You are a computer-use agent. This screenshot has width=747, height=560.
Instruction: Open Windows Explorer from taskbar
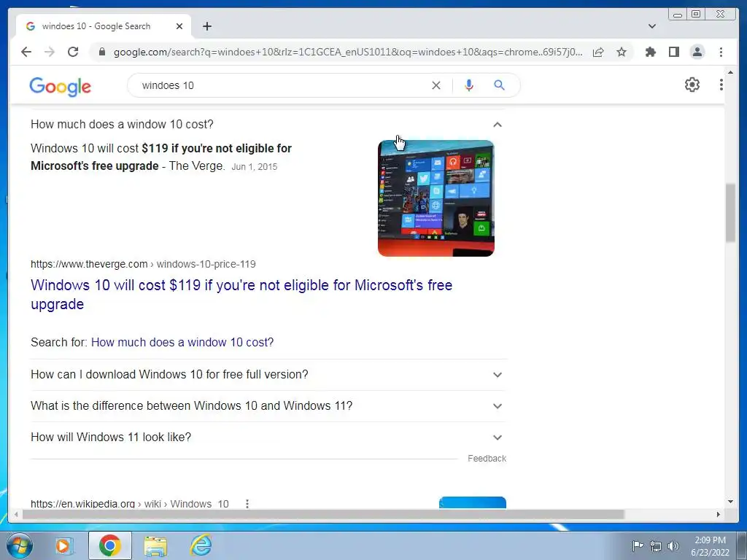156,546
